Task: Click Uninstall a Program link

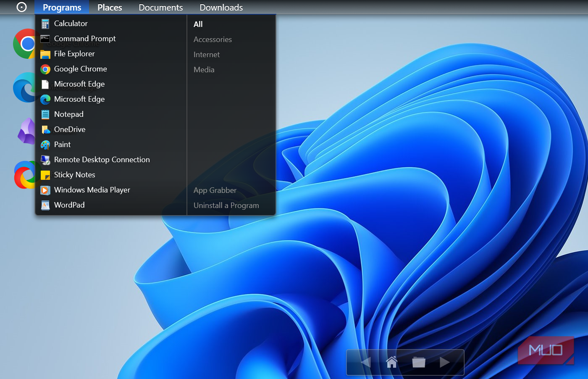Action: point(226,205)
